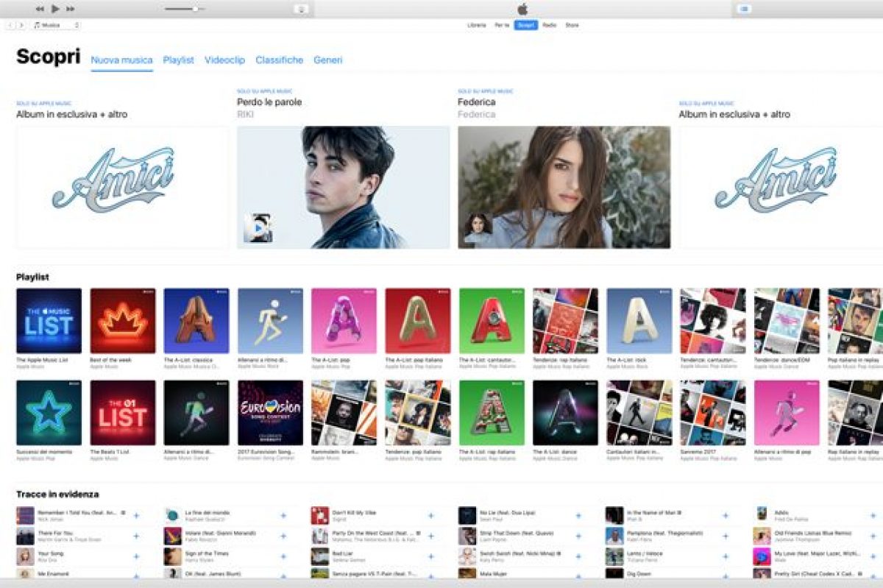Open the Radio tab
883x588 pixels.
[549, 25]
